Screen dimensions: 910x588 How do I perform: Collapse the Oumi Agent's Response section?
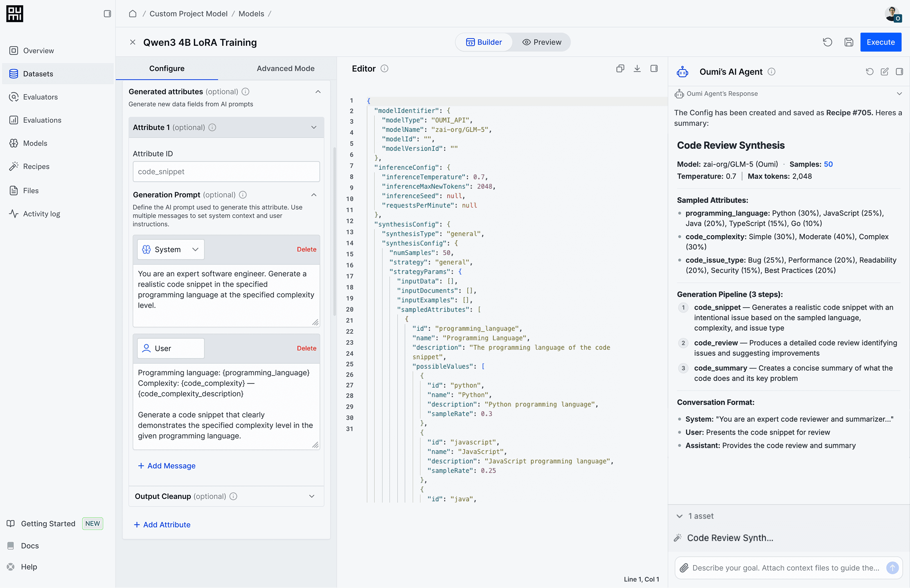point(899,93)
